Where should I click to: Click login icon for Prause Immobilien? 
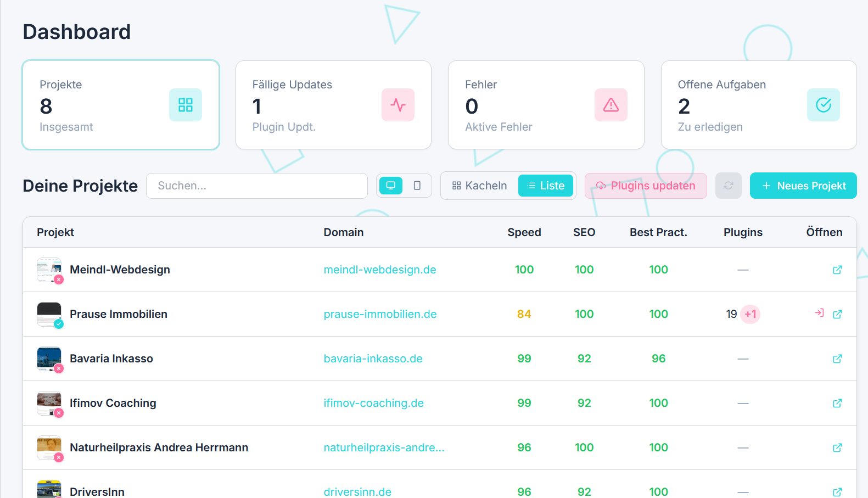click(819, 313)
